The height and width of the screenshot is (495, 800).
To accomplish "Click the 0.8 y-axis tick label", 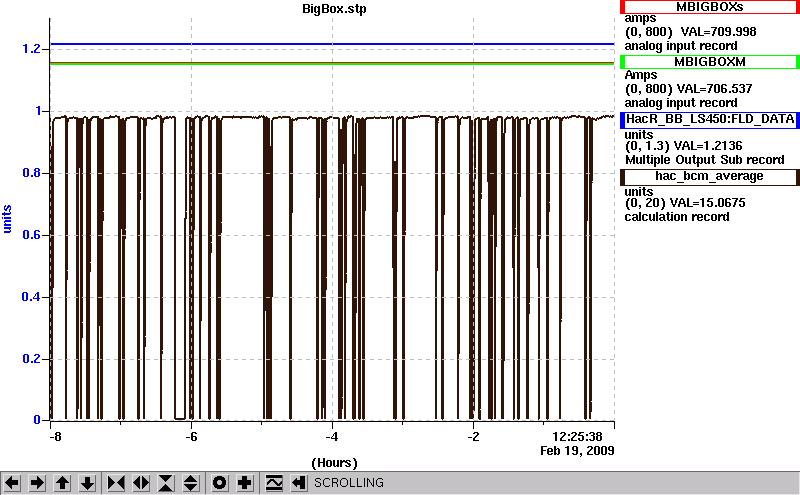I will (x=31, y=173).
